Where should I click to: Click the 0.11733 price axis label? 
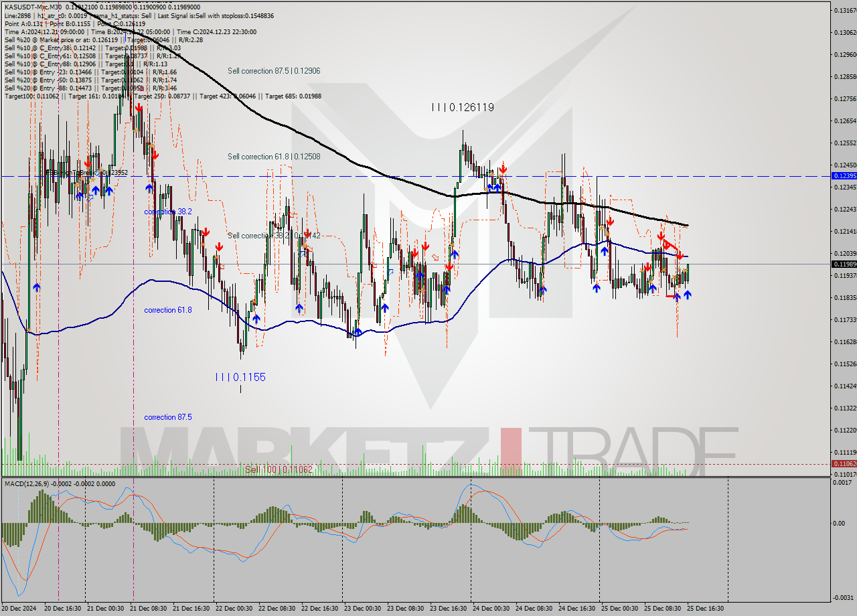844,319
